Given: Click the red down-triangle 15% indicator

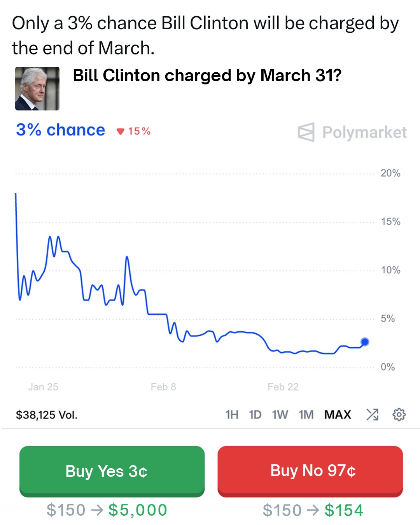Looking at the screenshot, I should point(133,131).
